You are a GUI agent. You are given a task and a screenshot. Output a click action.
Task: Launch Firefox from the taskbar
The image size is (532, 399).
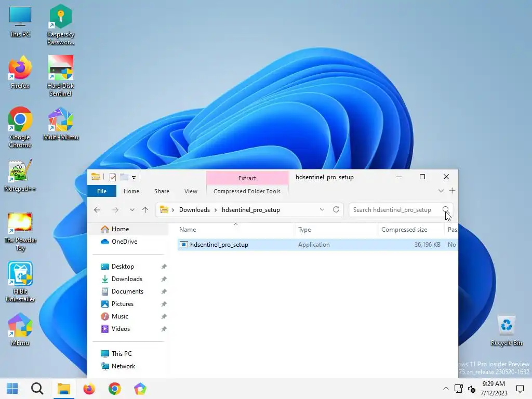pyautogui.click(x=89, y=389)
